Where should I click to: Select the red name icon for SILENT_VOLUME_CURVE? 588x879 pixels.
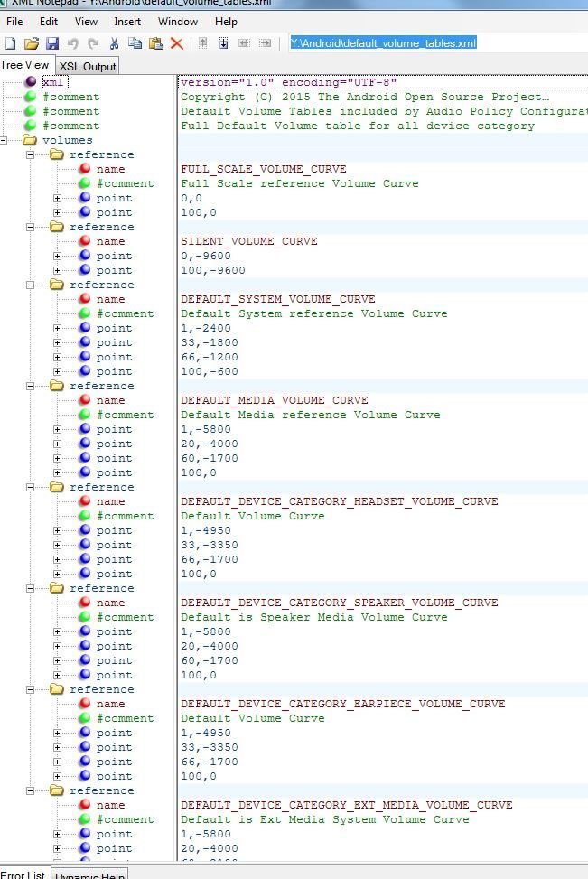click(85, 240)
